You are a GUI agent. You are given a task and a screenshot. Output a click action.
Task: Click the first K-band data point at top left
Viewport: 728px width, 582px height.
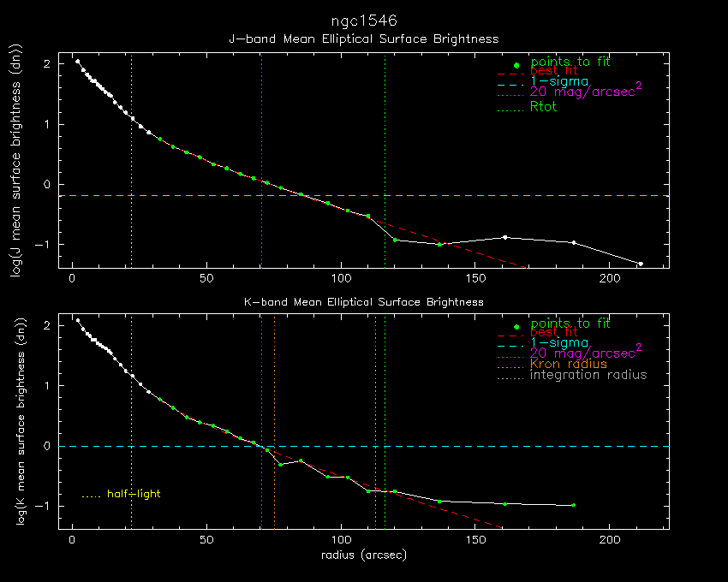[x=78, y=320]
